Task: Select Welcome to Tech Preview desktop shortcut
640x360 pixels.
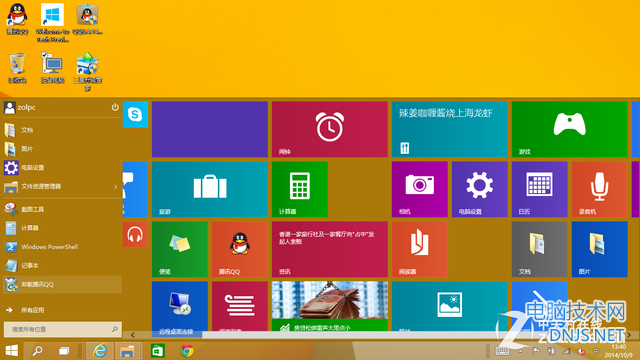Action: [52, 22]
